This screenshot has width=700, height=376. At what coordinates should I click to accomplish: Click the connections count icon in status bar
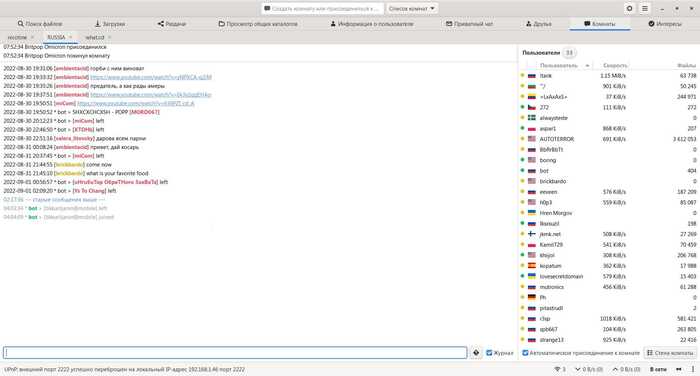[557, 369]
